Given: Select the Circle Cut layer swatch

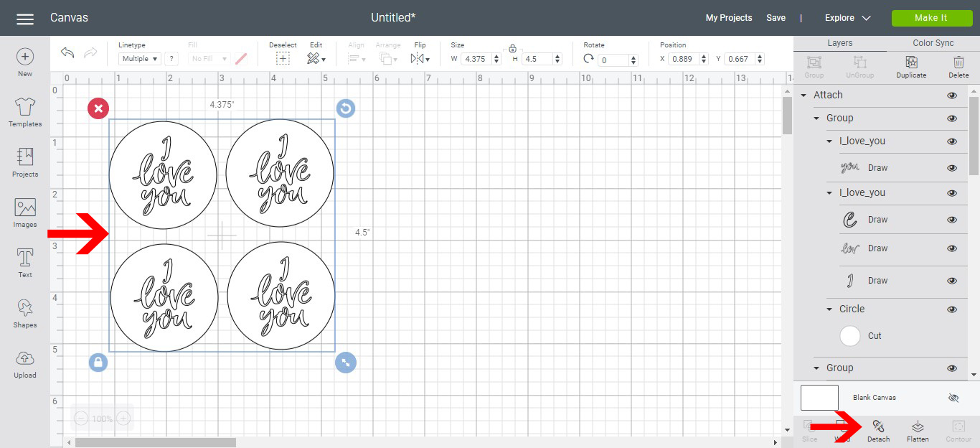Looking at the screenshot, I should (x=850, y=336).
